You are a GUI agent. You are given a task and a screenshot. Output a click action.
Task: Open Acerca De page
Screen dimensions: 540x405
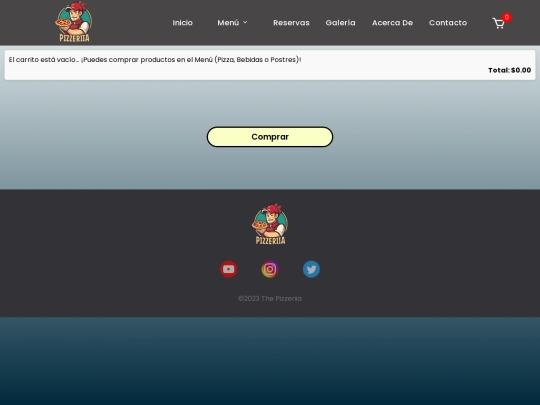pos(392,23)
